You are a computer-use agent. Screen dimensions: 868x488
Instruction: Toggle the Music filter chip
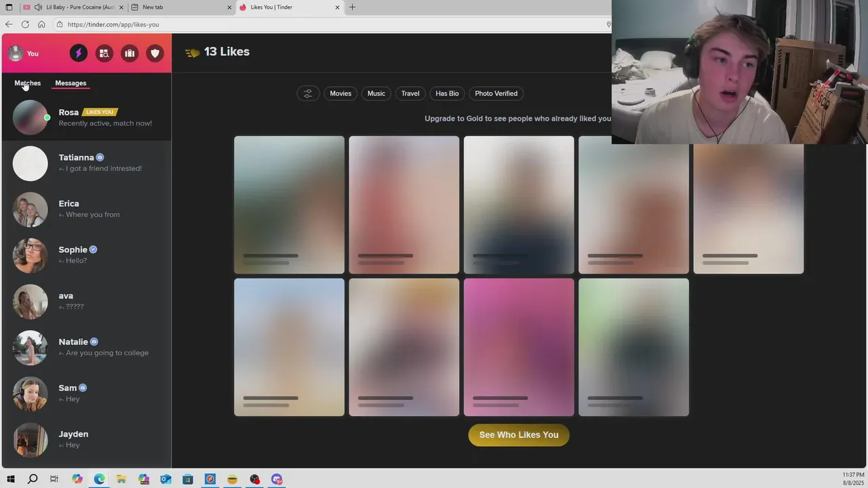pos(376,94)
